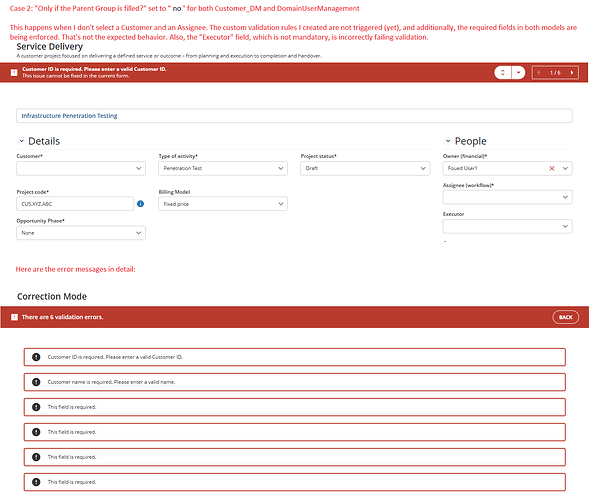Collapse the People section
589x500 pixels.
point(448,141)
